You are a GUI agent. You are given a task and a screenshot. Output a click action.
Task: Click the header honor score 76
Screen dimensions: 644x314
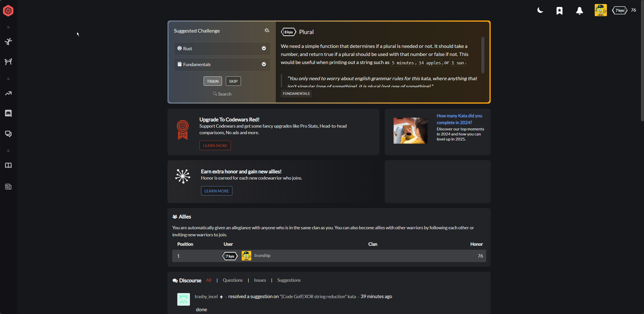pyautogui.click(x=633, y=10)
